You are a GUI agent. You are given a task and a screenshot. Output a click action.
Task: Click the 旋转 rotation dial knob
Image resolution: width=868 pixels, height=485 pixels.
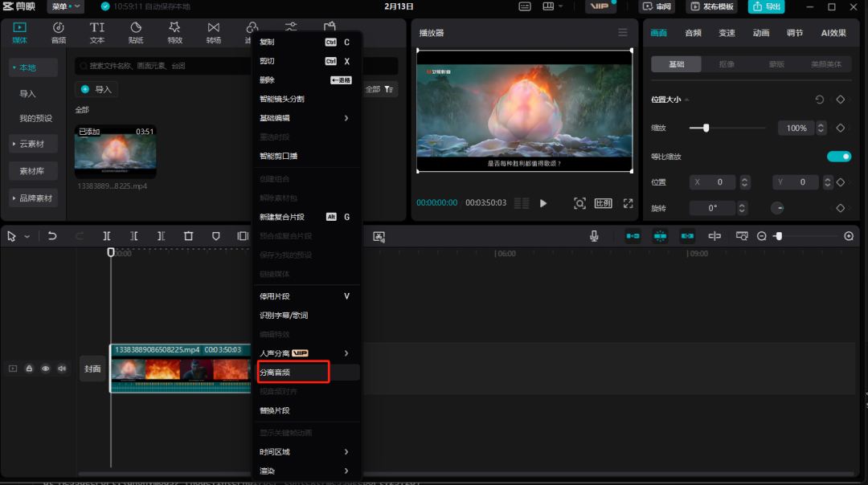tap(777, 208)
